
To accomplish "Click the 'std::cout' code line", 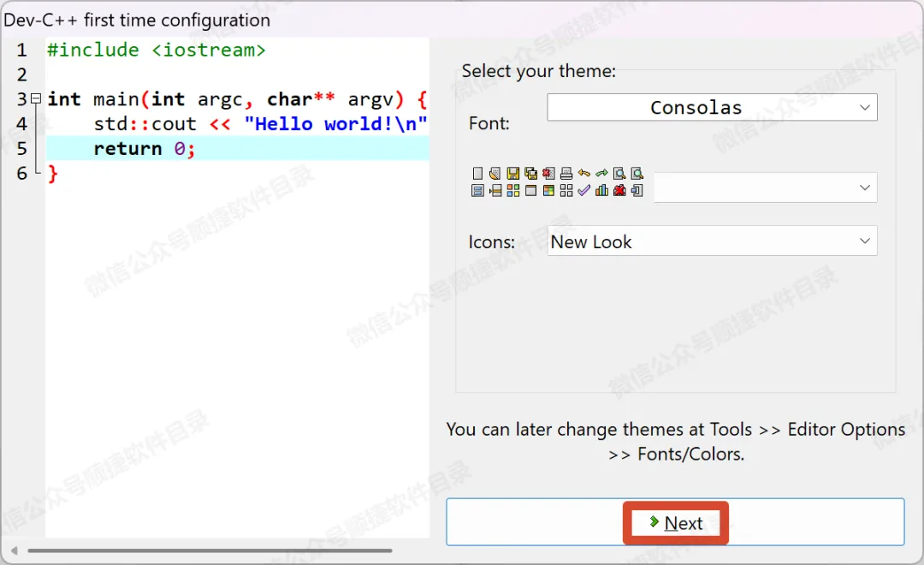I will (x=260, y=124).
